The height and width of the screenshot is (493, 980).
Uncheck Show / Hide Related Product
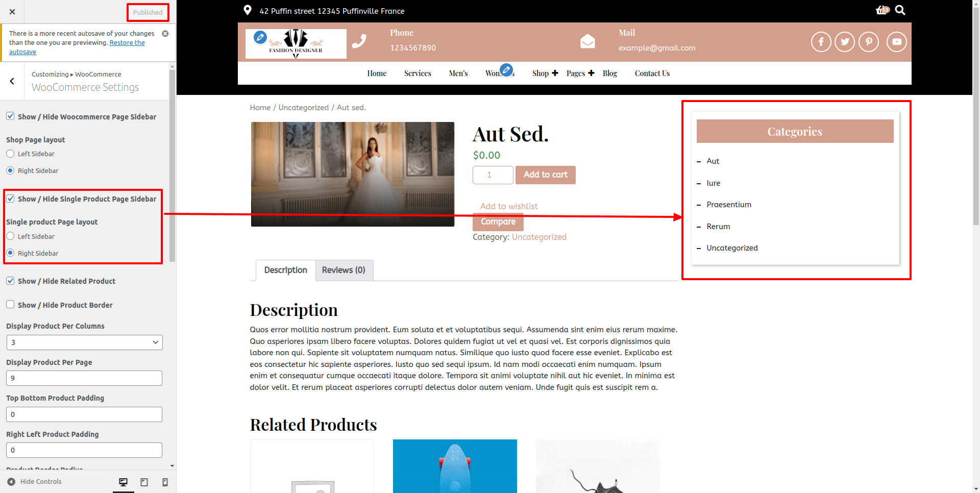point(10,281)
